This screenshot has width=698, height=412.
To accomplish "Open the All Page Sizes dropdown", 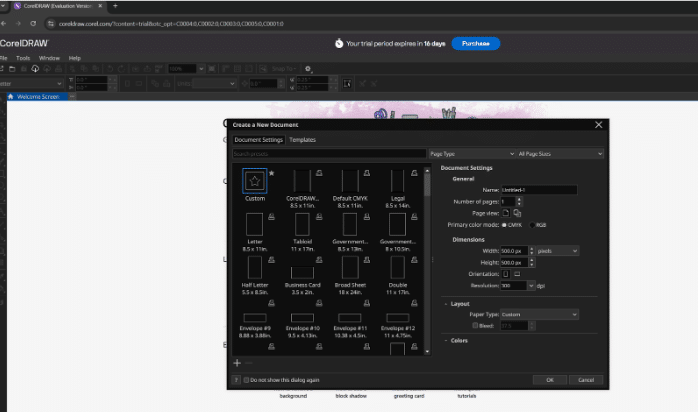I will point(560,153).
